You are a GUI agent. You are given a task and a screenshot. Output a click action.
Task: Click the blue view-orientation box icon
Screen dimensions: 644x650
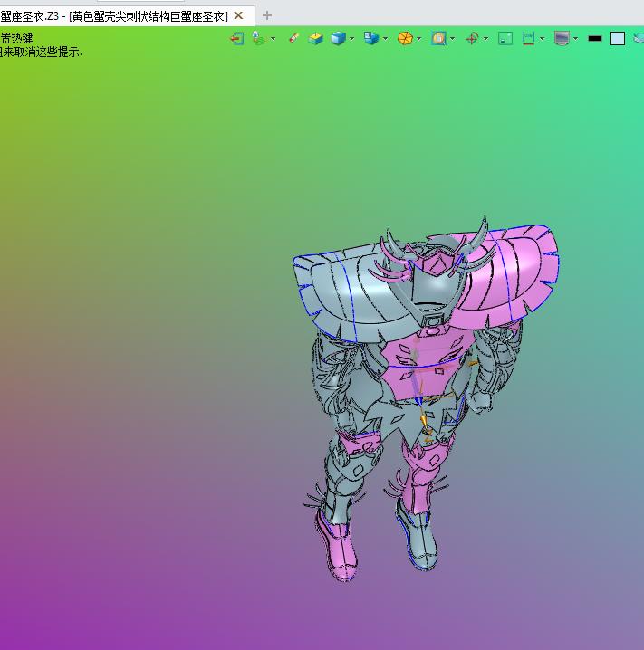(371, 38)
